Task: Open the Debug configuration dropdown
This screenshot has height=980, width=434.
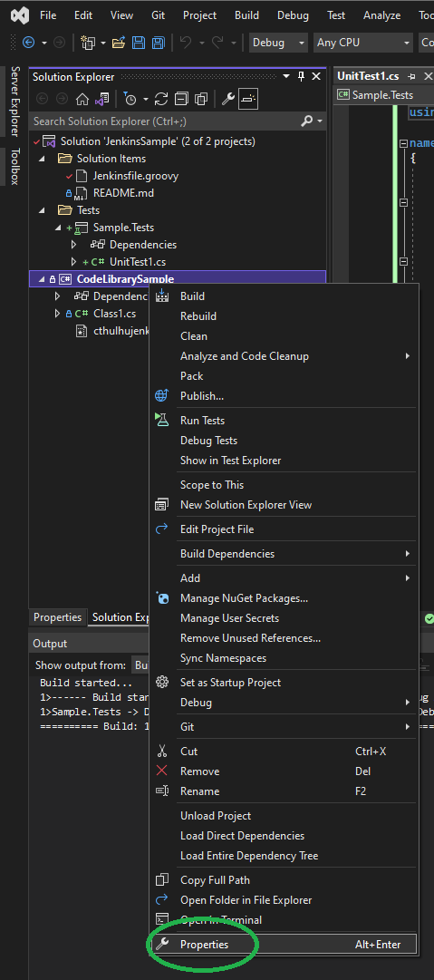Action: pyautogui.click(x=278, y=43)
